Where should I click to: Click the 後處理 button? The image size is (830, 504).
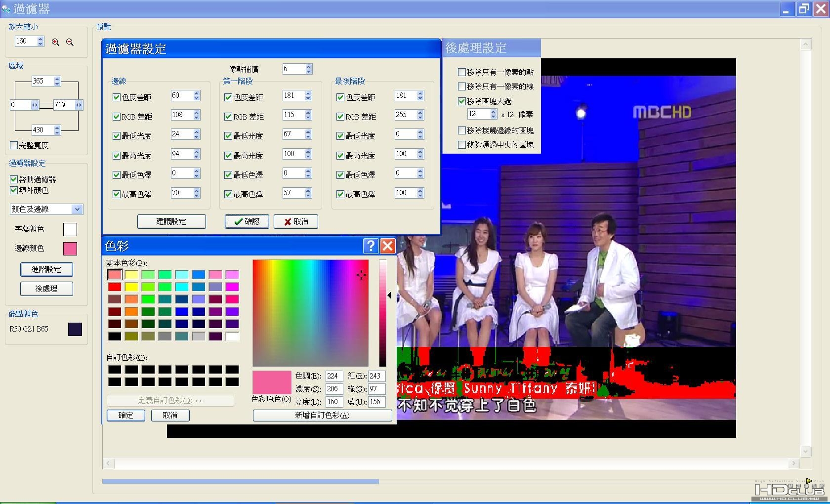coord(46,289)
